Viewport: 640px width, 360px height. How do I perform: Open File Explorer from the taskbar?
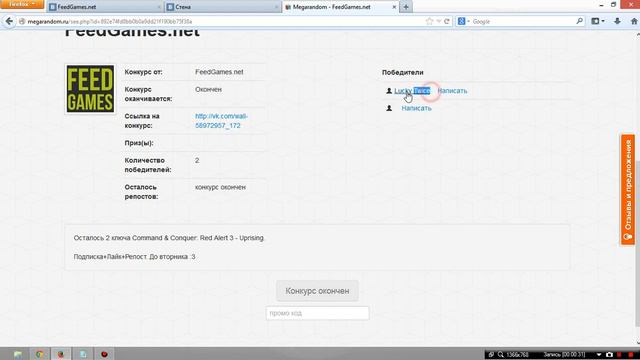click(x=18, y=354)
